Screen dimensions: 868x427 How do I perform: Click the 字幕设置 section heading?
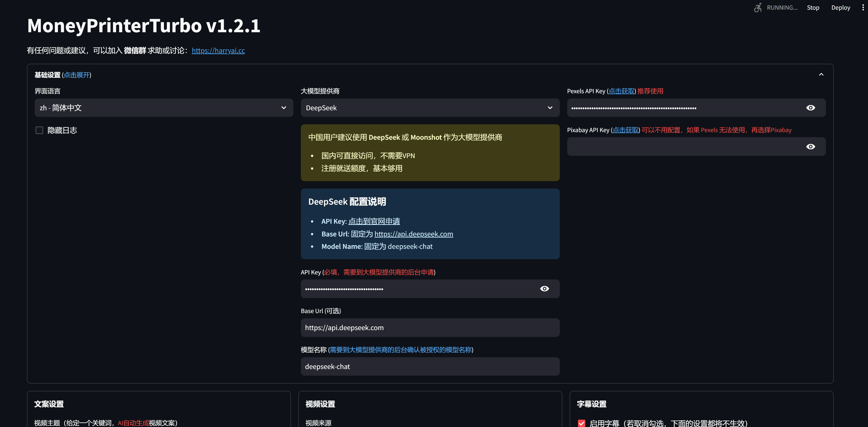tap(591, 404)
